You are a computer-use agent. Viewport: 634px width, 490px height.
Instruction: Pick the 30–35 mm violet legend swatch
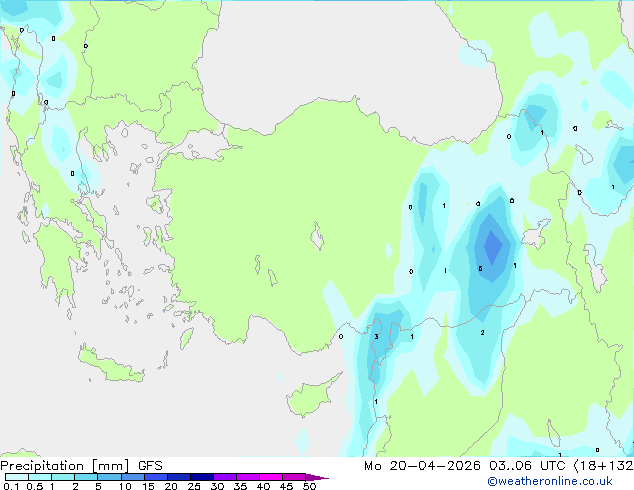tap(225, 477)
